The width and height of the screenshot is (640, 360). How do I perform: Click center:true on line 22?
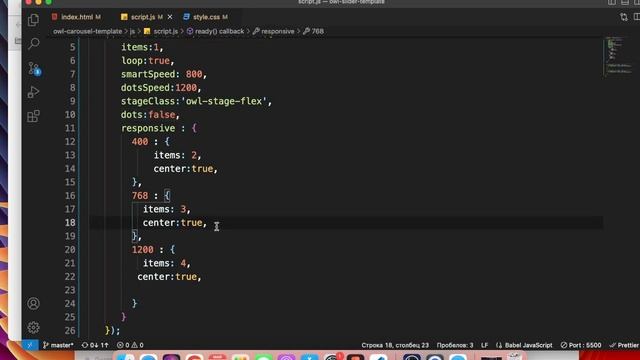point(167,277)
